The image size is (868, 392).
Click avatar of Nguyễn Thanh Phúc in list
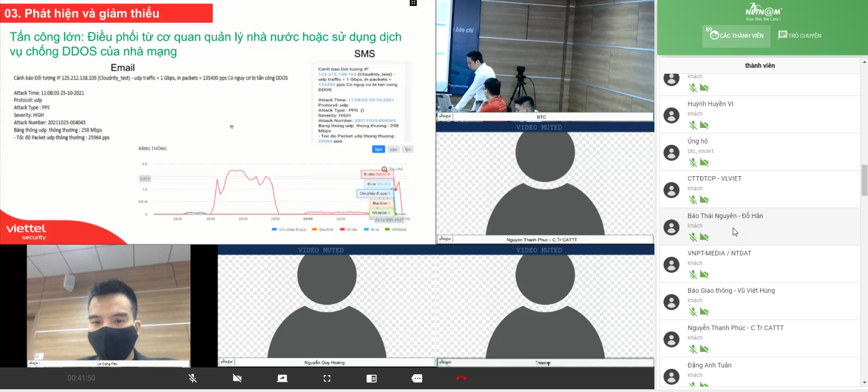pos(672,340)
